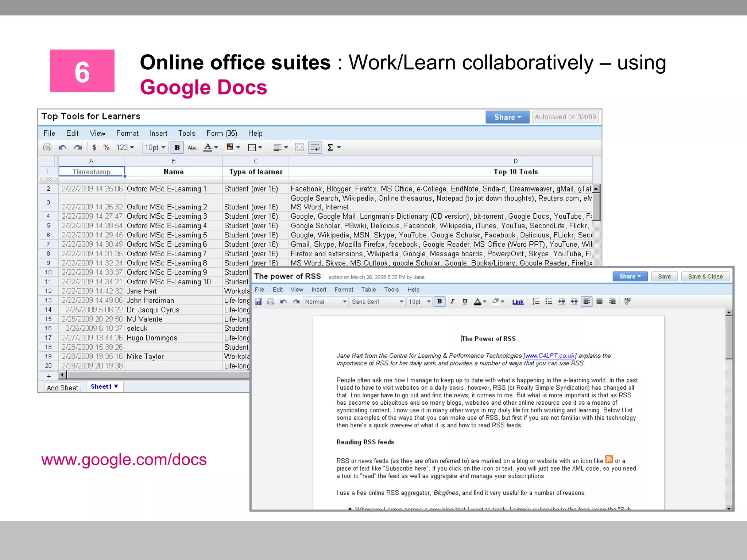Open the Form (35) menu
The image size is (747, 560).
click(222, 133)
